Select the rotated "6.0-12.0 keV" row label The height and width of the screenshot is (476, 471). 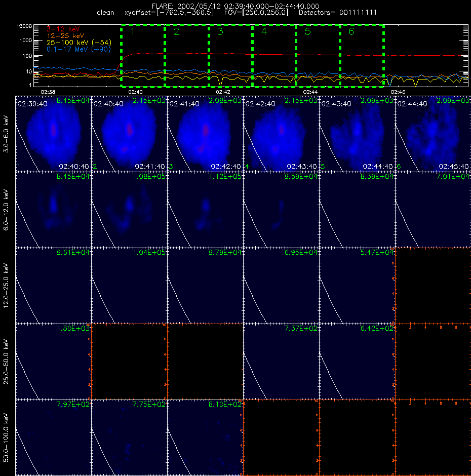point(6,210)
